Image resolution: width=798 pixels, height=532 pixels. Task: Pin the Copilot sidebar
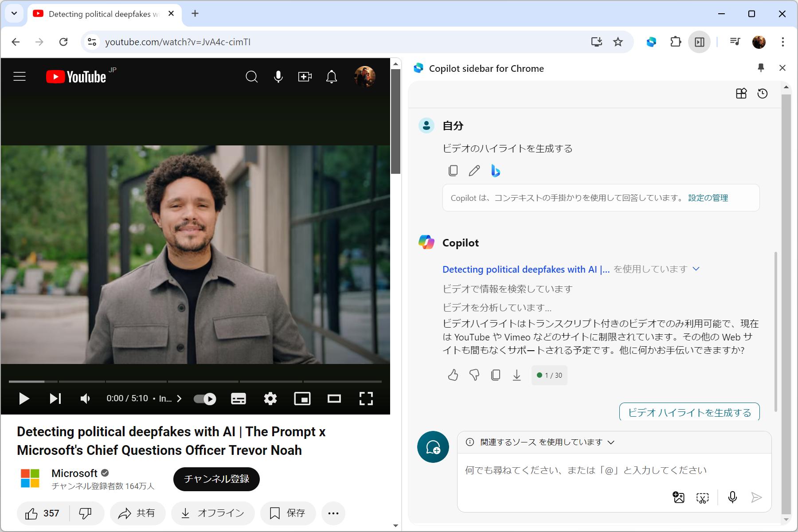tap(761, 68)
